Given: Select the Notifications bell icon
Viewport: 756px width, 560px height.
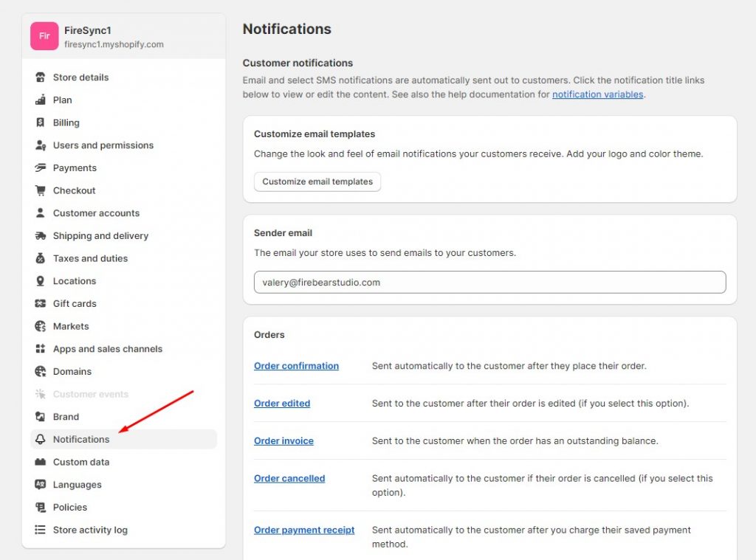Looking at the screenshot, I should tap(39, 439).
